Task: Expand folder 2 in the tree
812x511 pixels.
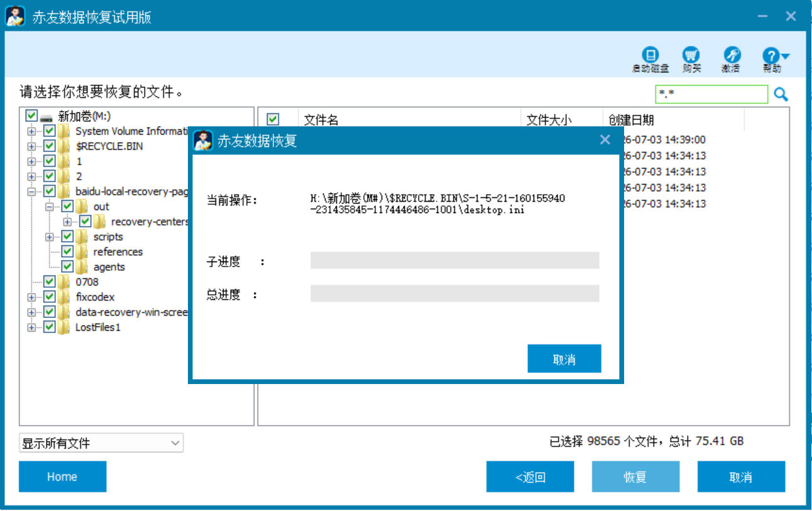Action: (31, 177)
